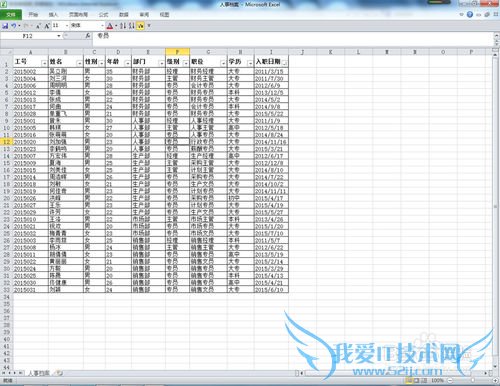Expand the Name Box dropdown arrow

[59, 36]
